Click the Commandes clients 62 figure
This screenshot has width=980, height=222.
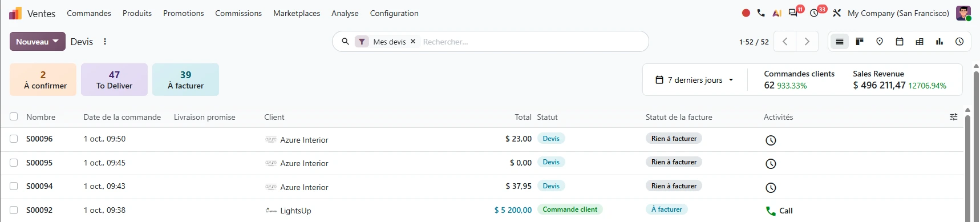(770, 85)
